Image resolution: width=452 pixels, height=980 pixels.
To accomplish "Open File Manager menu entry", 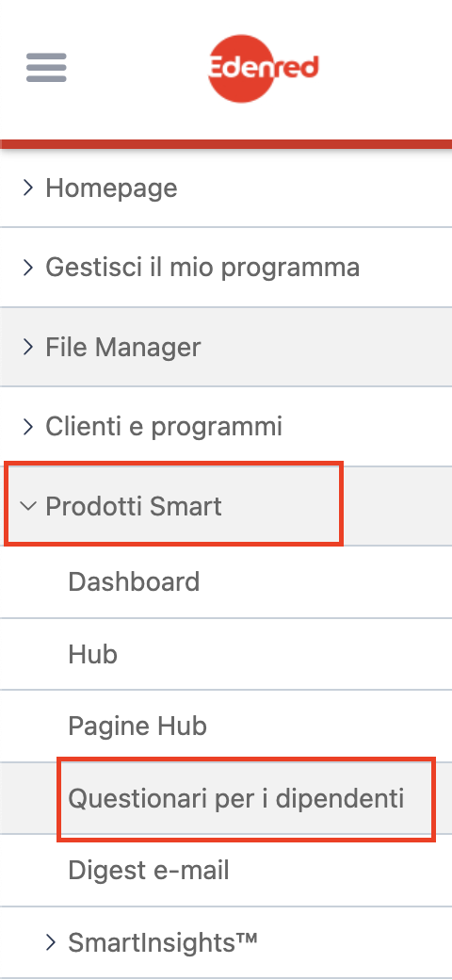I will tap(123, 348).
